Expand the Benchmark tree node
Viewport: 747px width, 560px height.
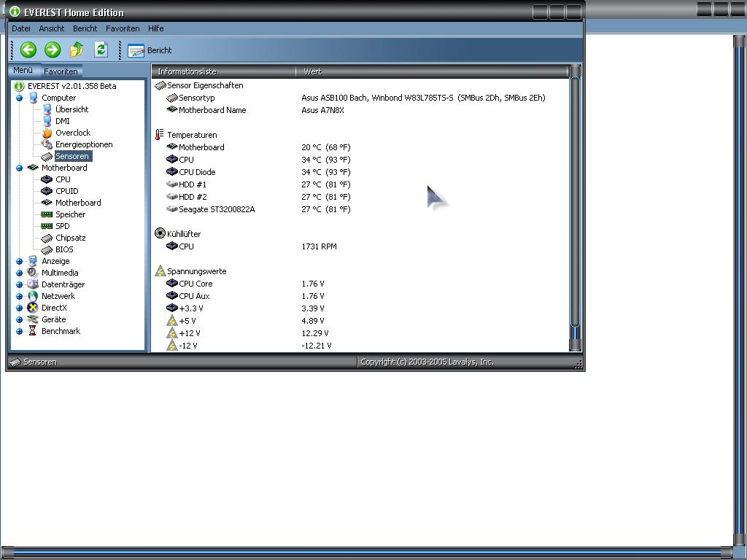19,332
